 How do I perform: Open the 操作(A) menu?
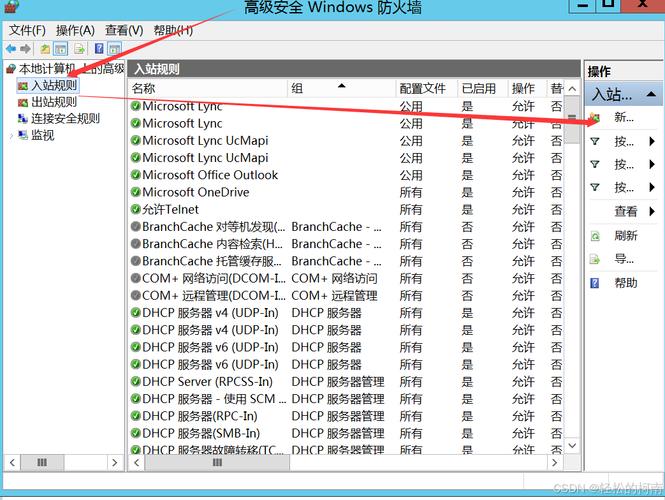pos(75,31)
